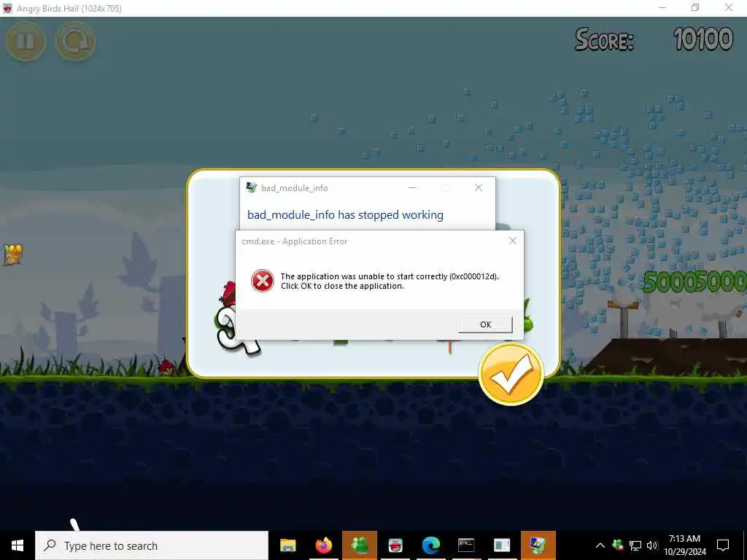This screenshot has height=560, width=747.
Task: Switch to the bad_module_info taskbar icon
Action: coord(538,545)
